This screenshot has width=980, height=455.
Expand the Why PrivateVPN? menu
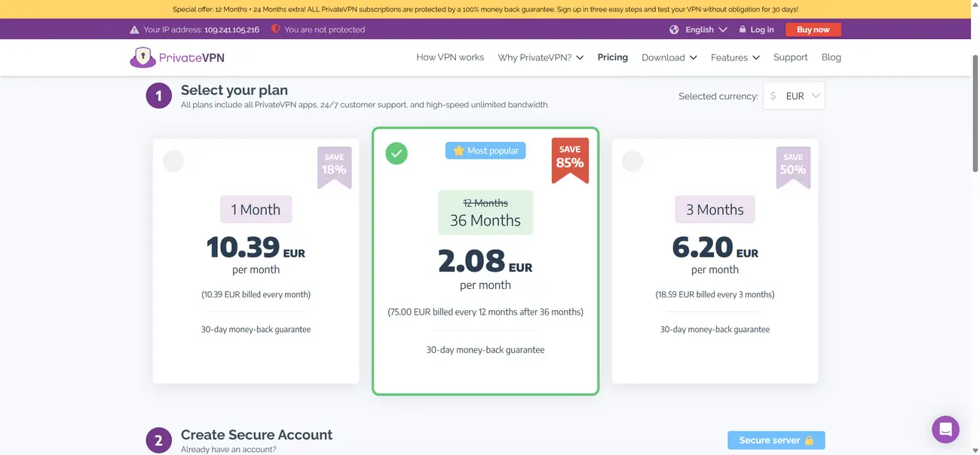(541, 57)
